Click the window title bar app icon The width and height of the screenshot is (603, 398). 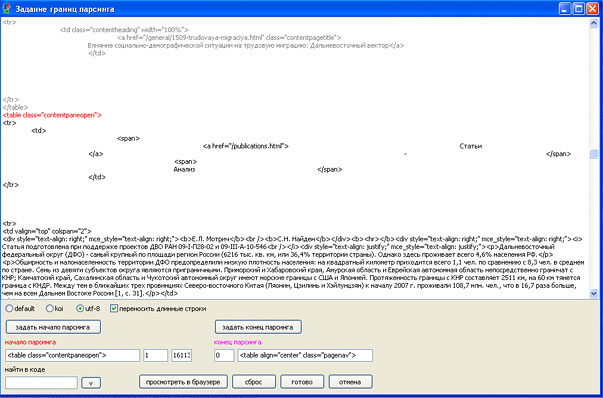pos(6,8)
